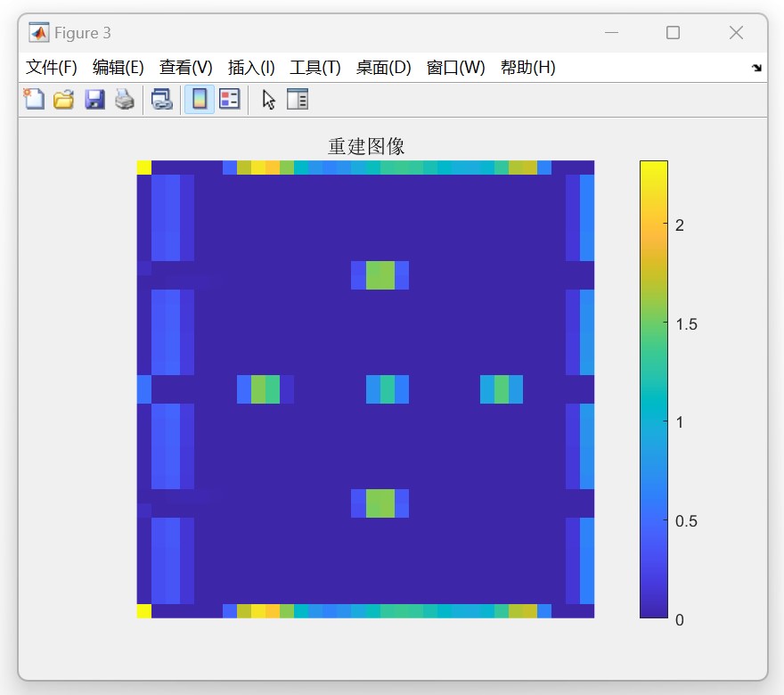Open the 插入(I) menu
Screen dimensions: 784x695
coord(251,68)
